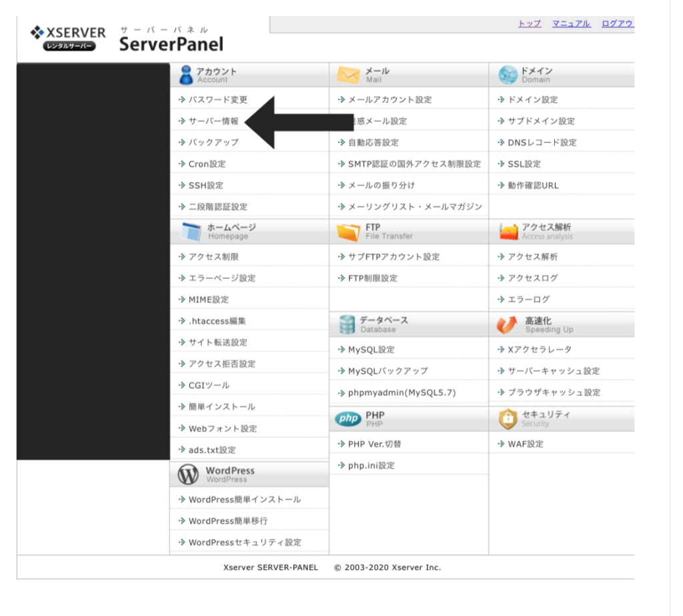Open 簡単インストール under Homepage
Image resolution: width=683 pixels, height=616 pixels.
[x=221, y=406]
